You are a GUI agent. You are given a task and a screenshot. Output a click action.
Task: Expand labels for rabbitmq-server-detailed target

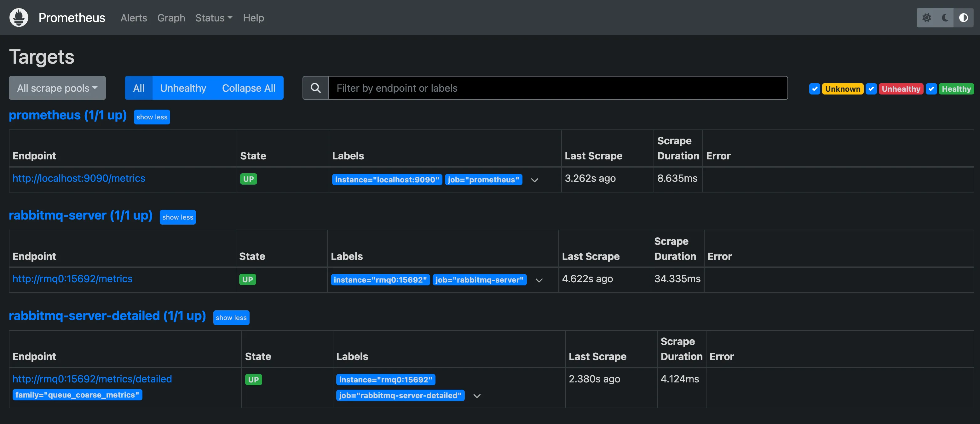pos(477,396)
